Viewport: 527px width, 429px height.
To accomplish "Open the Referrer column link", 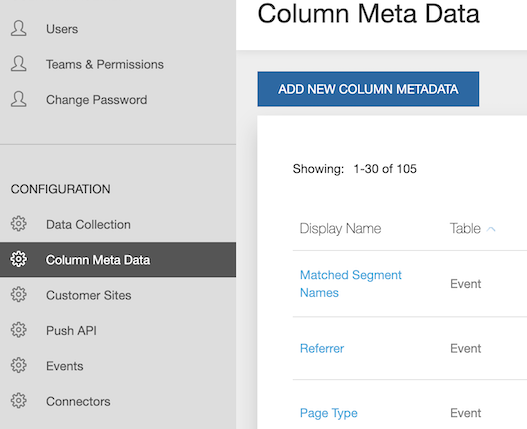I will (322, 348).
